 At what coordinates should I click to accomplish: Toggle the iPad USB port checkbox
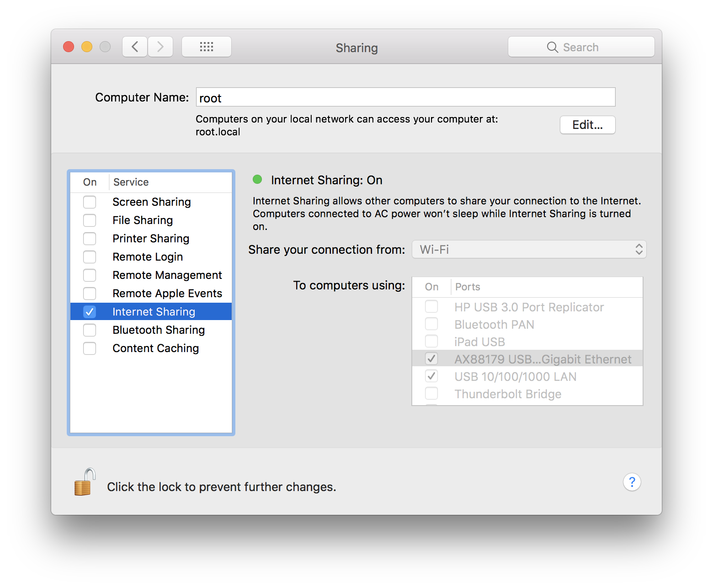431,341
